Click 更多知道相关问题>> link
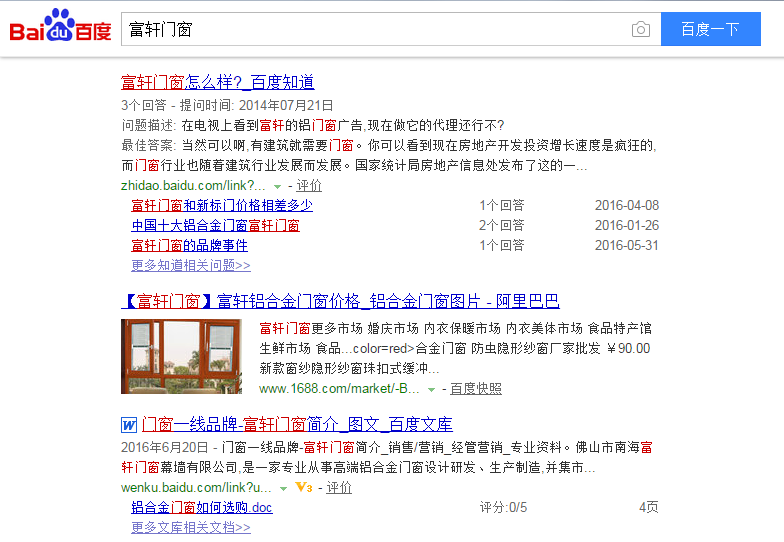 190,266
